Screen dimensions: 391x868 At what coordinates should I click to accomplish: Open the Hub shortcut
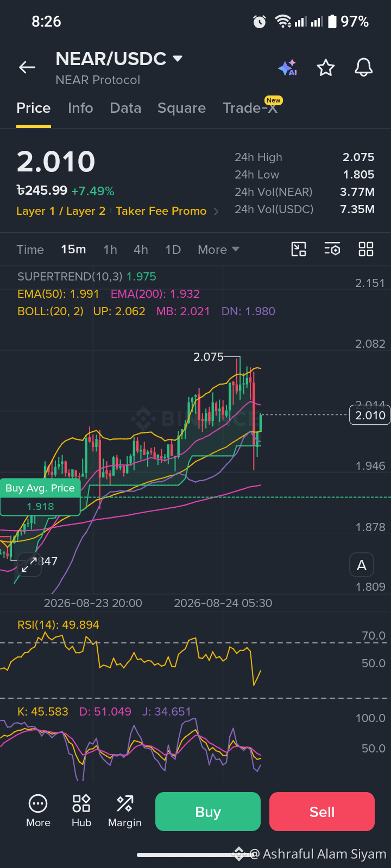coord(81,812)
